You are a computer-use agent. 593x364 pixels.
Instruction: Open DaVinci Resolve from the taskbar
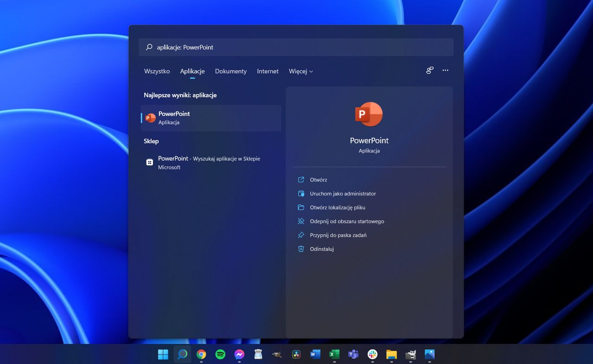pos(296,354)
